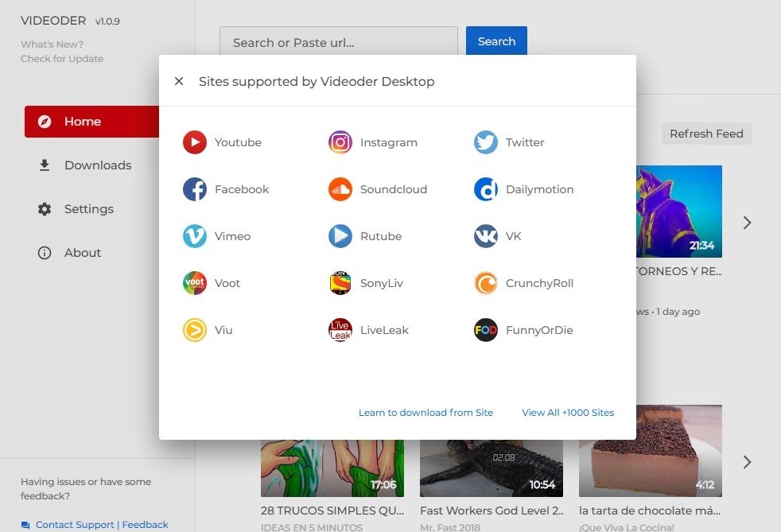Click the Home compass icon
781x532 pixels.
45,122
